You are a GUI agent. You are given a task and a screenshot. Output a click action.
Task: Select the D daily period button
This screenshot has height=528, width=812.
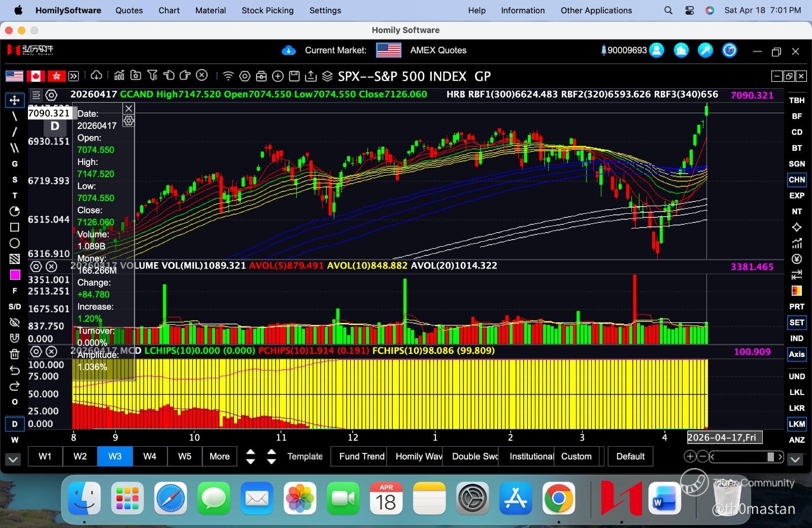coord(15,424)
